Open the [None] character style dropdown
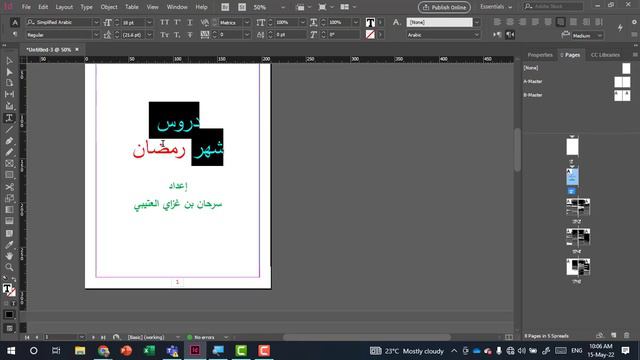 coord(477,22)
